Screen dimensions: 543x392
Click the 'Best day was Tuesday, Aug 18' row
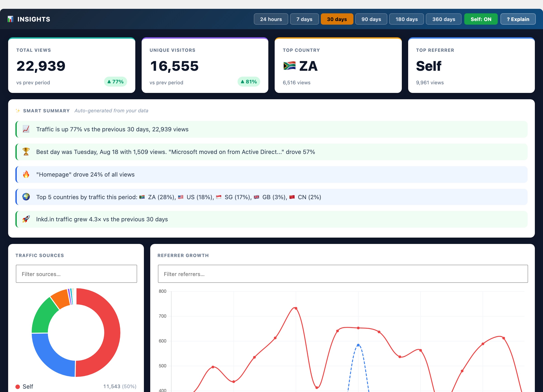click(x=271, y=152)
